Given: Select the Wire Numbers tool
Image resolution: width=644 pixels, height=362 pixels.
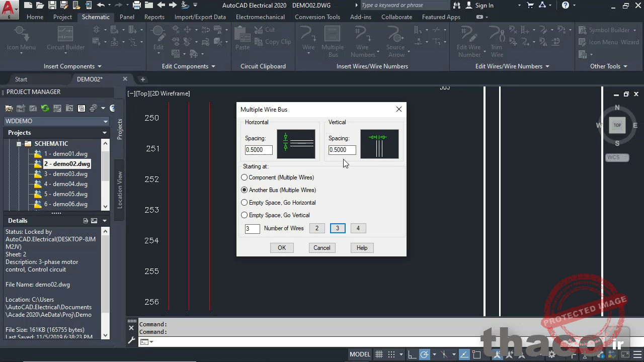Looking at the screenshot, I should tap(363, 40).
